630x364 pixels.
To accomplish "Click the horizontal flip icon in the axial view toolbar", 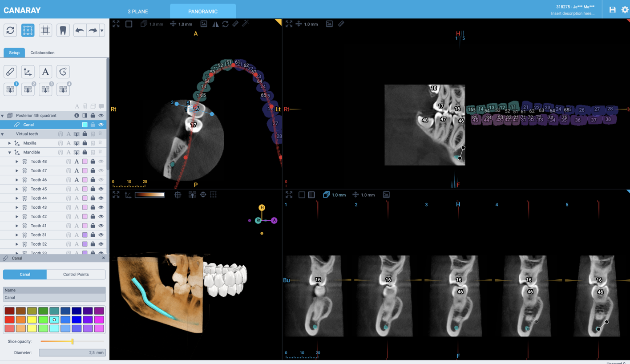I will pyautogui.click(x=216, y=24).
